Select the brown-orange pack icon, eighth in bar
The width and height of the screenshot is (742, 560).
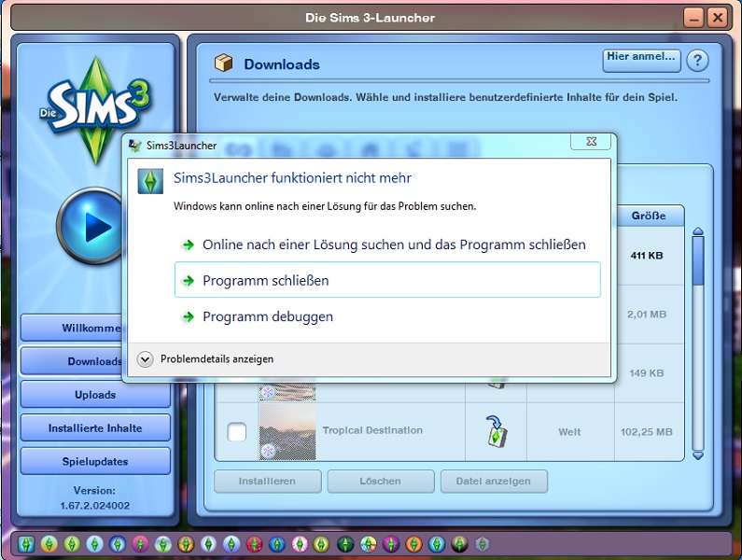[x=186, y=544]
